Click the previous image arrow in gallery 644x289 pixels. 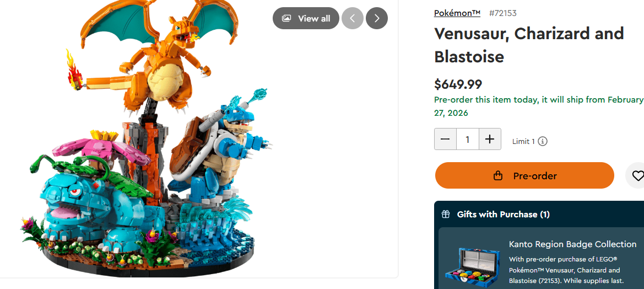click(x=353, y=19)
